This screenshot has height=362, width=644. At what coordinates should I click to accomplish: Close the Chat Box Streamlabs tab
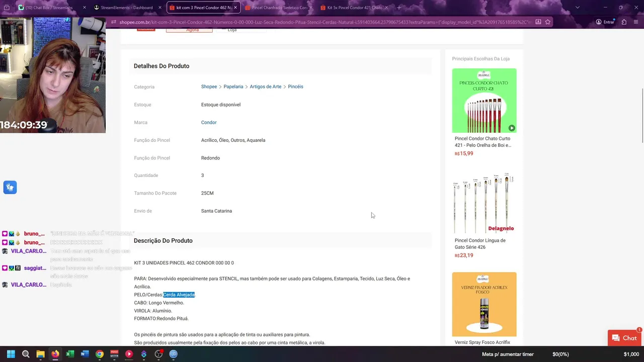point(84,8)
